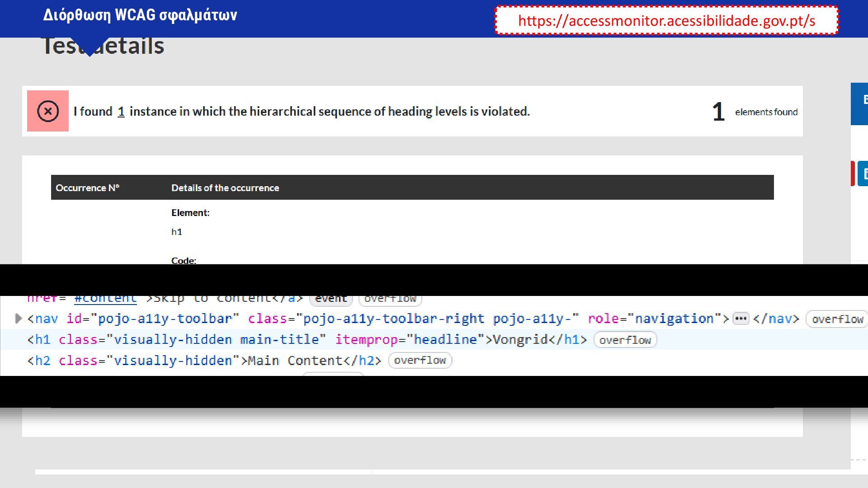Click the large 1 elements found counter
Screen dimensions: 868x488
718,112
